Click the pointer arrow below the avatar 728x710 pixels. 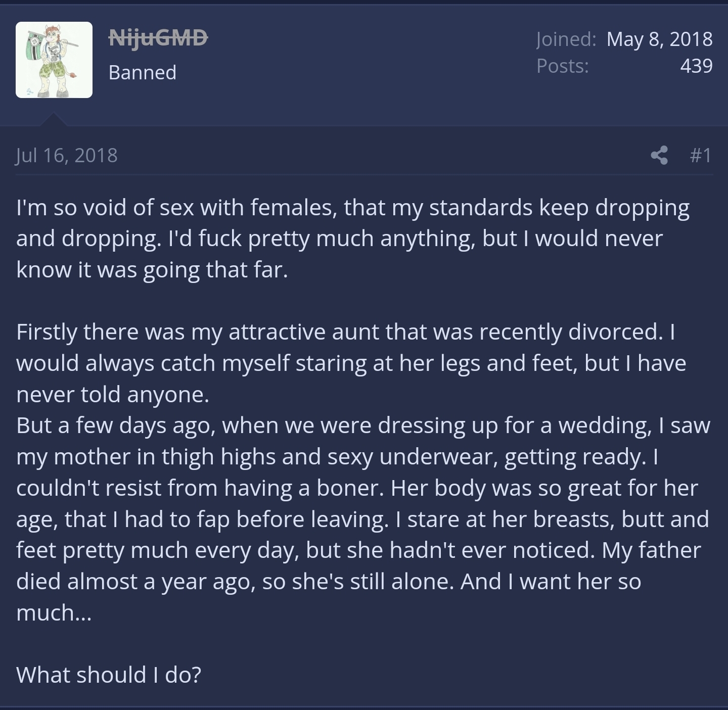53,120
